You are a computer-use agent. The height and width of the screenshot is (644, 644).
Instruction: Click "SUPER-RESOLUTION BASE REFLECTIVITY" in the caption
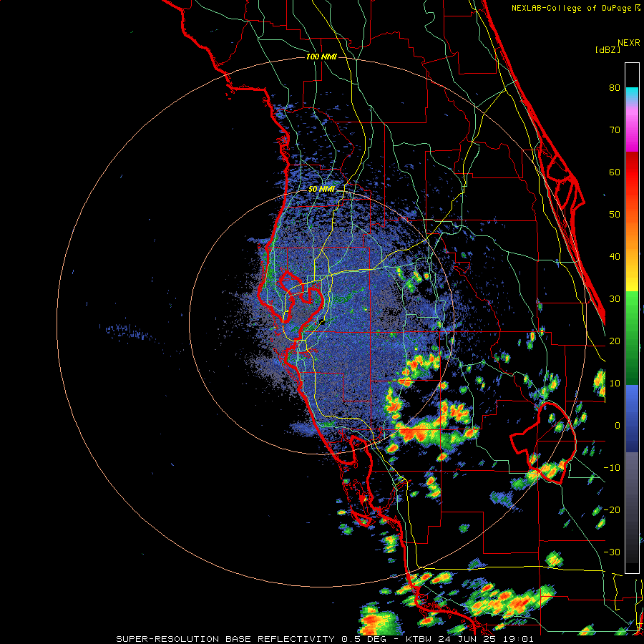(225, 639)
